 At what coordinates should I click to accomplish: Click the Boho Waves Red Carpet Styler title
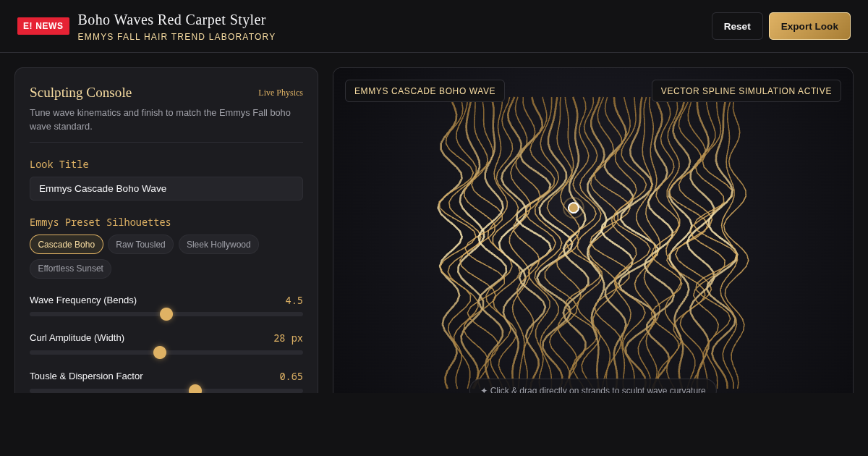pos(172,20)
